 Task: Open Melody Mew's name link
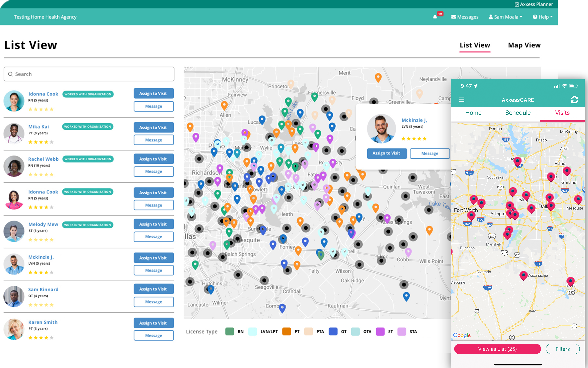point(43,224)
